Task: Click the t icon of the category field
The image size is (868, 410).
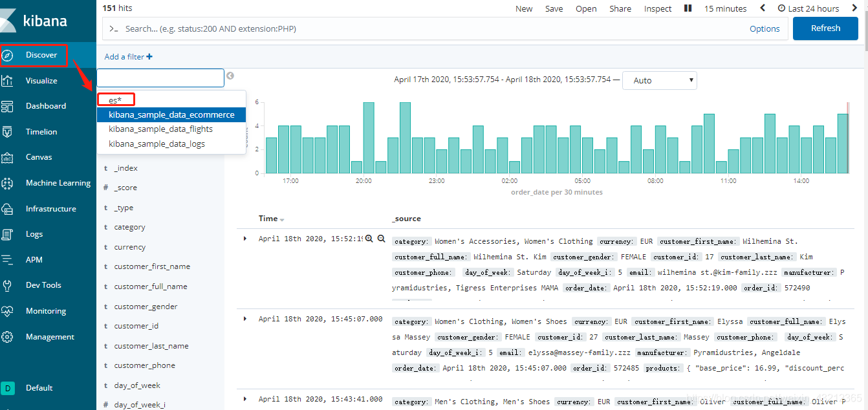Action: pos(105,228)
